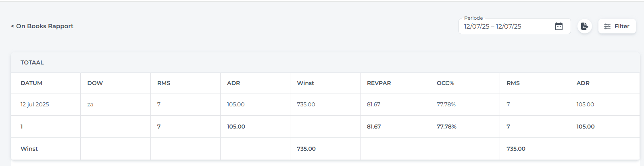Screen dimensions: 644x166
Task: Open the Filter options
Action: 617,26
